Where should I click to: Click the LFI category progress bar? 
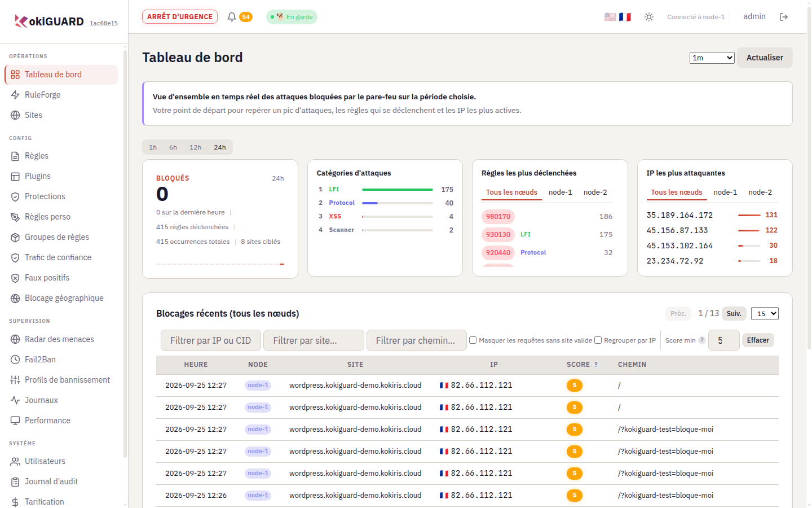398,190
